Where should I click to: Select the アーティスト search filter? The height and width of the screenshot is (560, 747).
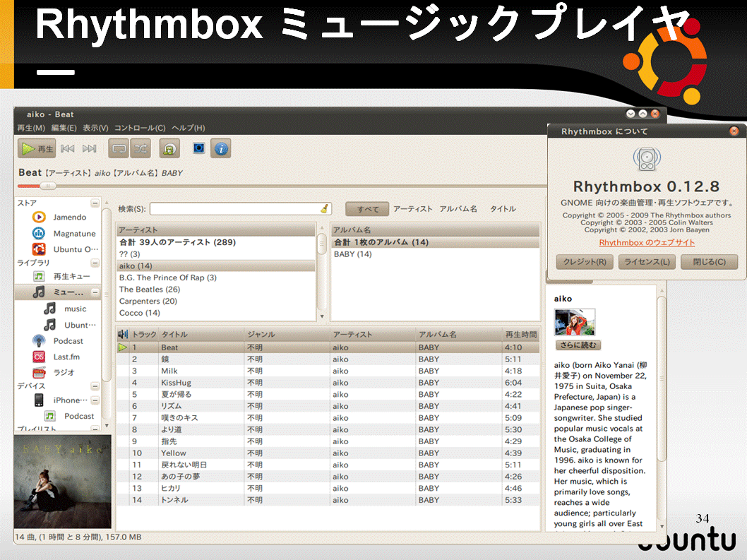[x=412, y=209]
